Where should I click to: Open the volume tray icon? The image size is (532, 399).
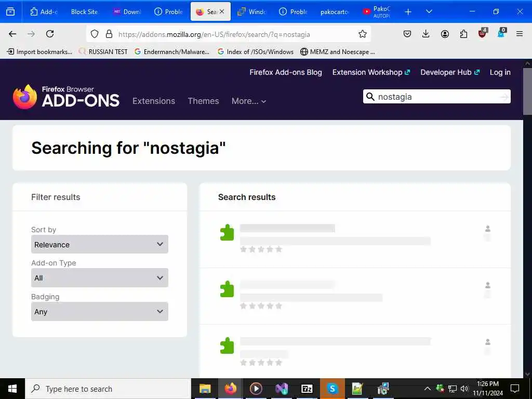tap(464, 389)
